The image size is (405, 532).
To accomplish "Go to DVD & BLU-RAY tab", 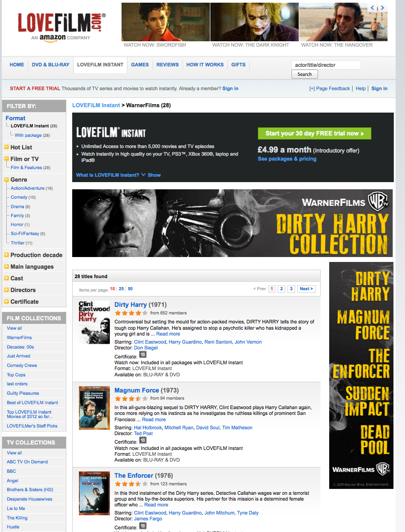I will (x=51, y=65).
